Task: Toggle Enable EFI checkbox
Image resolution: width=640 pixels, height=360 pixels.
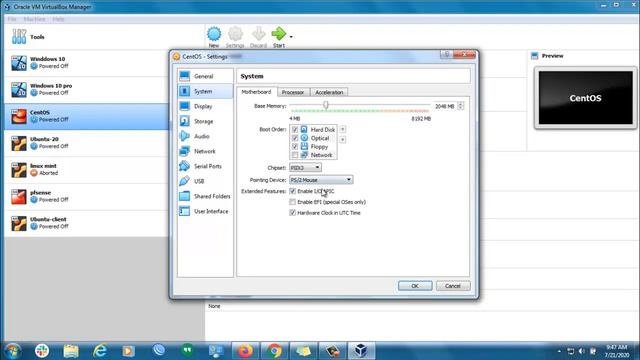Action: click(292, 202)
